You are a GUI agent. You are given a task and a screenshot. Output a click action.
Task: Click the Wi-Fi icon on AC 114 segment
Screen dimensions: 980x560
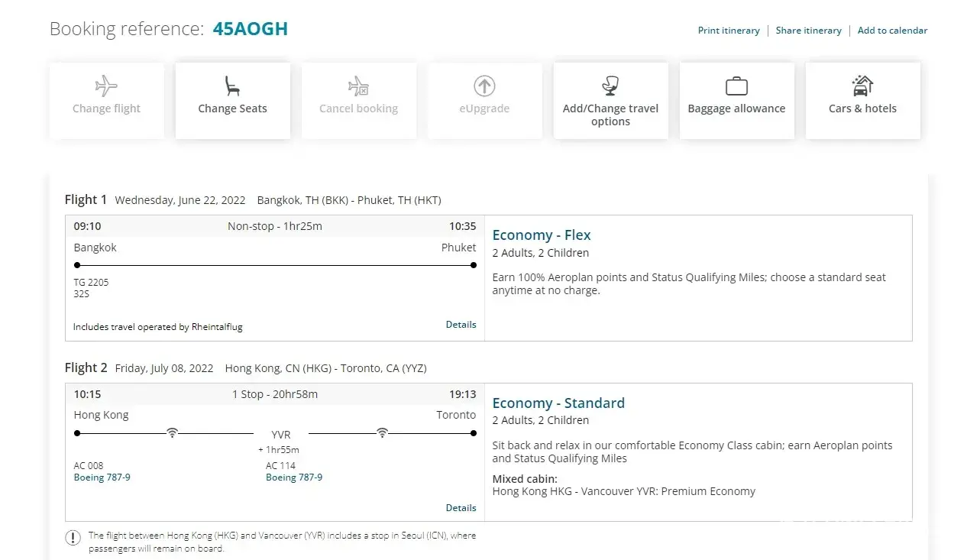point(382,433)
